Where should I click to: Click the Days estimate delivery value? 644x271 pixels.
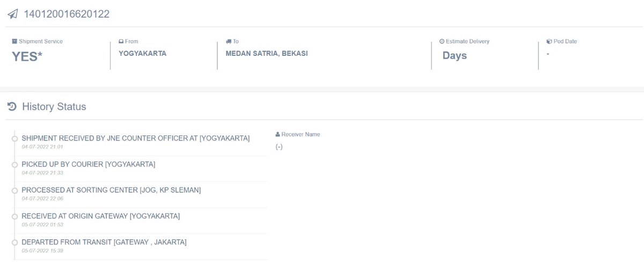[455, 55]
